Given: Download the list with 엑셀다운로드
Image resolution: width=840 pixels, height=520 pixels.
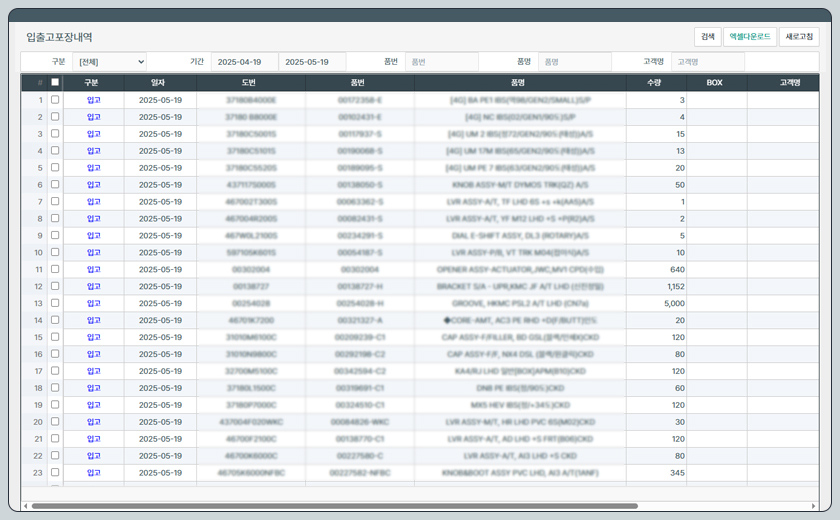Looking at the screenshot, I should [749, 36].
